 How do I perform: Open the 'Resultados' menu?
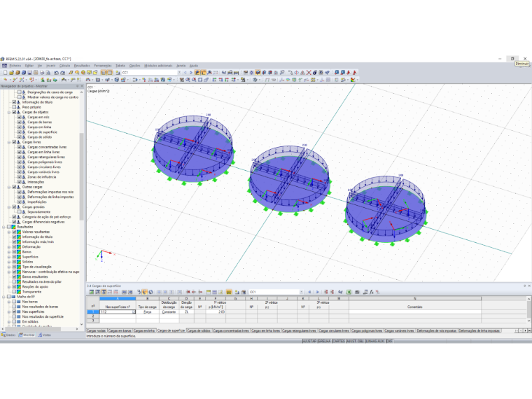click(82, 66)
